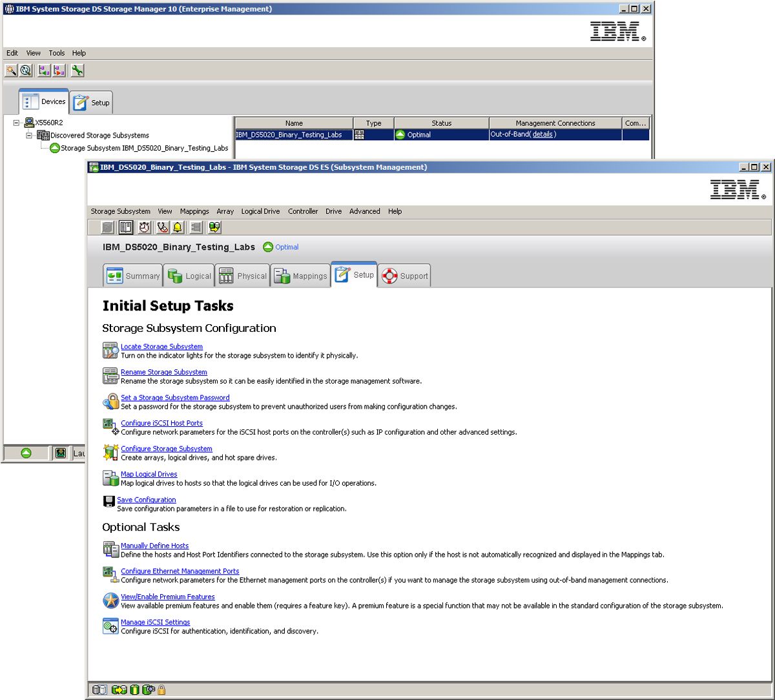The height and width of the screenshot is (700, 775).
Task: Click the Configure Storage Subsystem link
Action: (167, 449)
